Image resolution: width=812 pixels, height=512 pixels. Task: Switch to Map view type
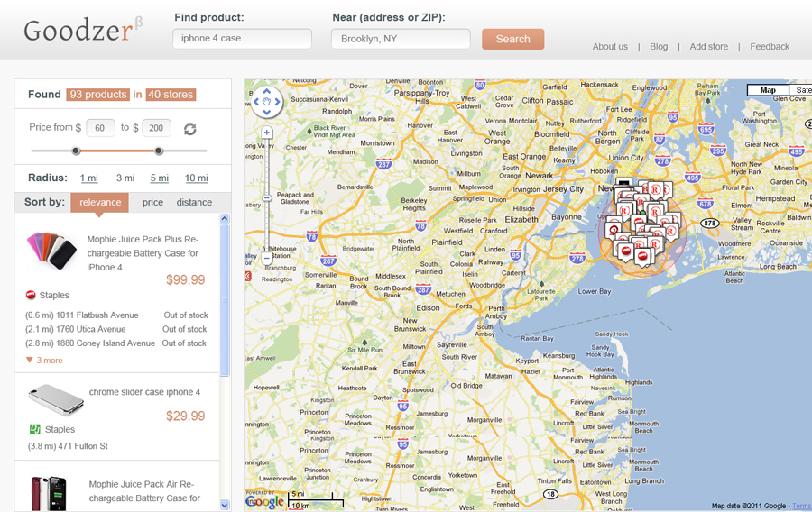coord(768,90)
